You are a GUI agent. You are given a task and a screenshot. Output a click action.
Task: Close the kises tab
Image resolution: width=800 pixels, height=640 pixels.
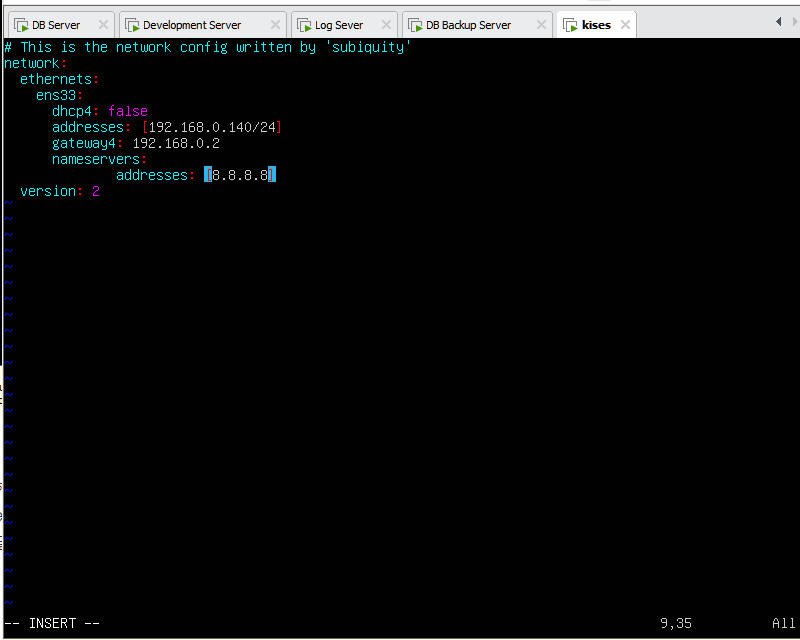point(626,24)
